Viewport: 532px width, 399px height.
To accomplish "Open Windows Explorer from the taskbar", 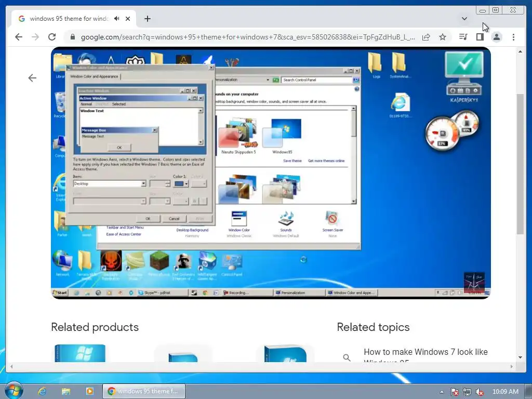I will (66, 391).
